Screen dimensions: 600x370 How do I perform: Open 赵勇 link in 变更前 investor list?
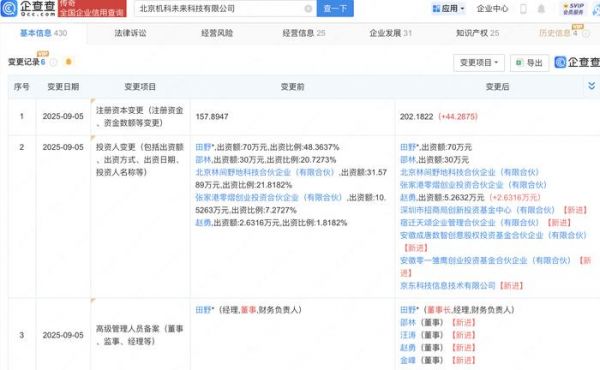(x=203, y=223)
